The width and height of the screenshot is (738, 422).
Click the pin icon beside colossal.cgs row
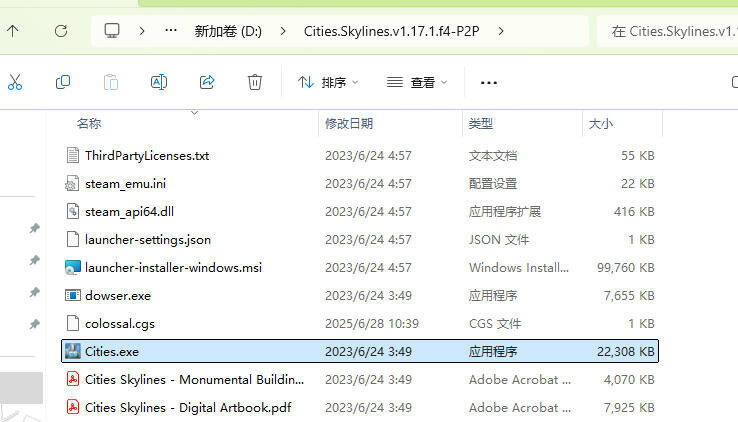point(34,324)
